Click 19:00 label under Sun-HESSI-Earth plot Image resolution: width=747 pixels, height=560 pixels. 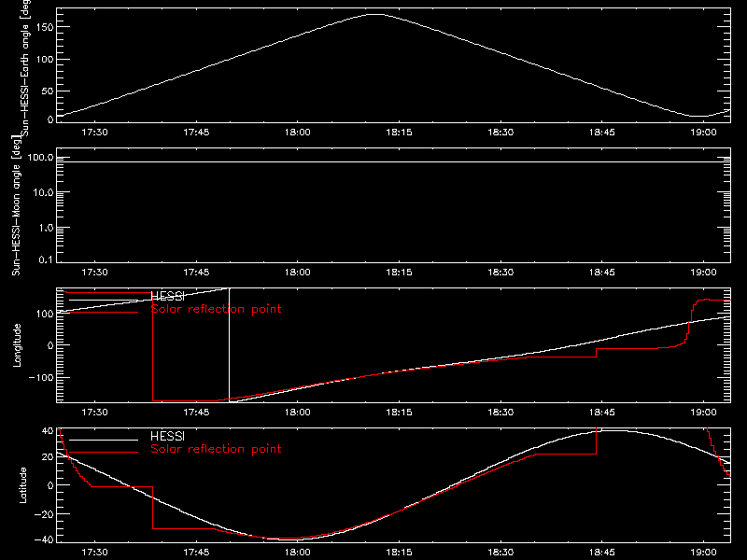click(x=704, y=133)
